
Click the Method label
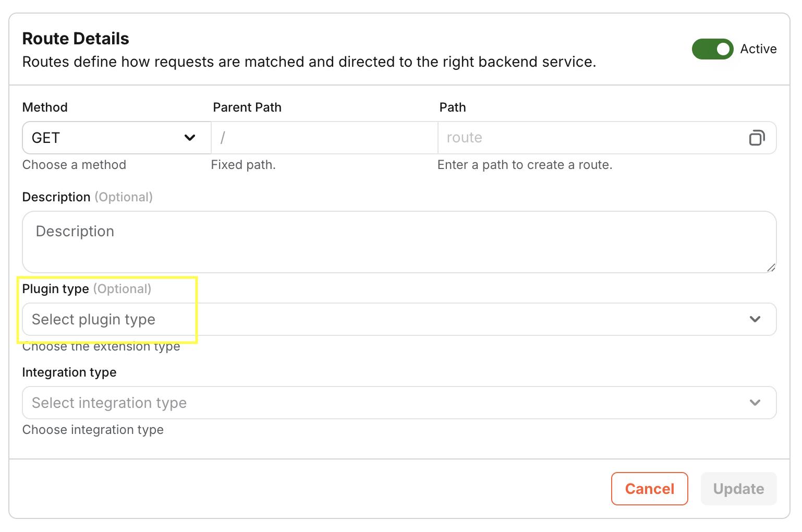[x=45, y=107]
